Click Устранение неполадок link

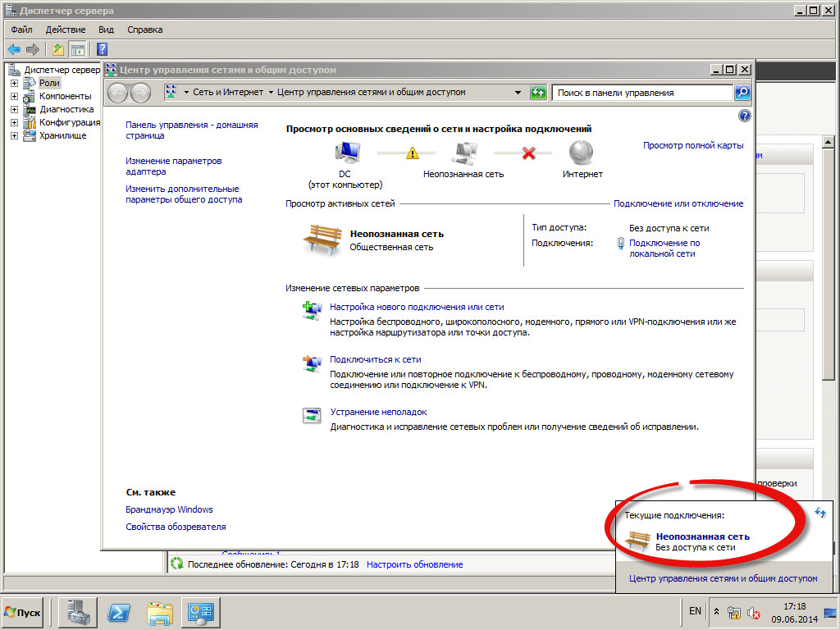point(378,412)
